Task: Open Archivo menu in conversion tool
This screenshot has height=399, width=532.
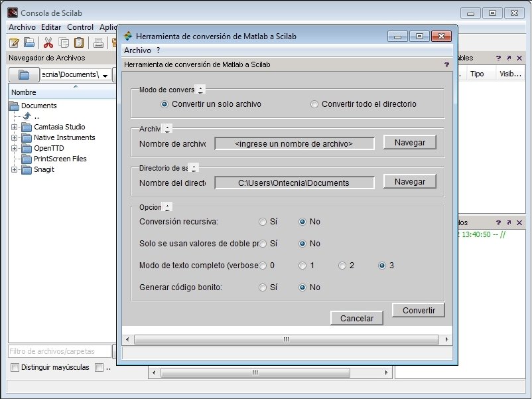Action: point(137,50)
